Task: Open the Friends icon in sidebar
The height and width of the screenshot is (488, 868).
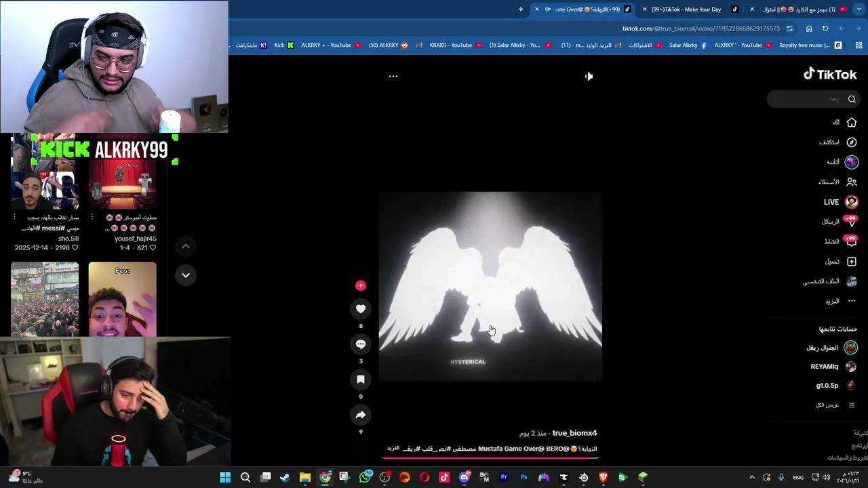Action: (852, 182)
